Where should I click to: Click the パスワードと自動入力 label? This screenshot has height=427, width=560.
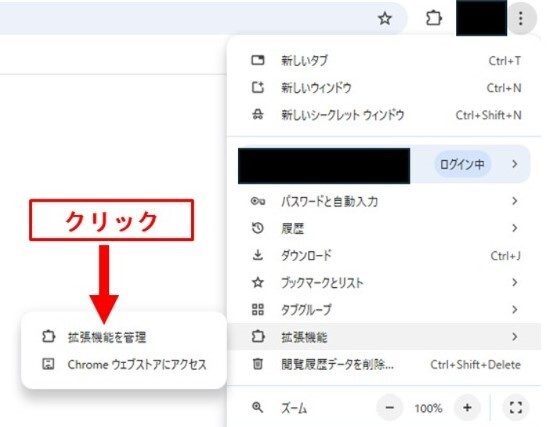click(329, 201)
